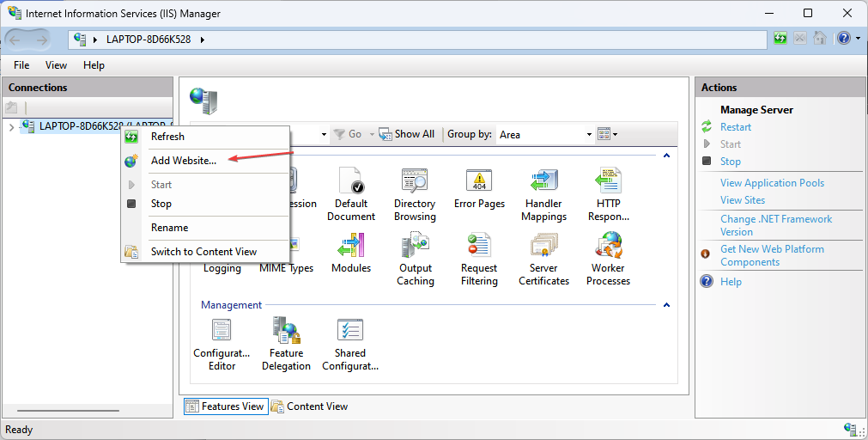
Task: Switch to the Content View tab
Action: (309, 406)
